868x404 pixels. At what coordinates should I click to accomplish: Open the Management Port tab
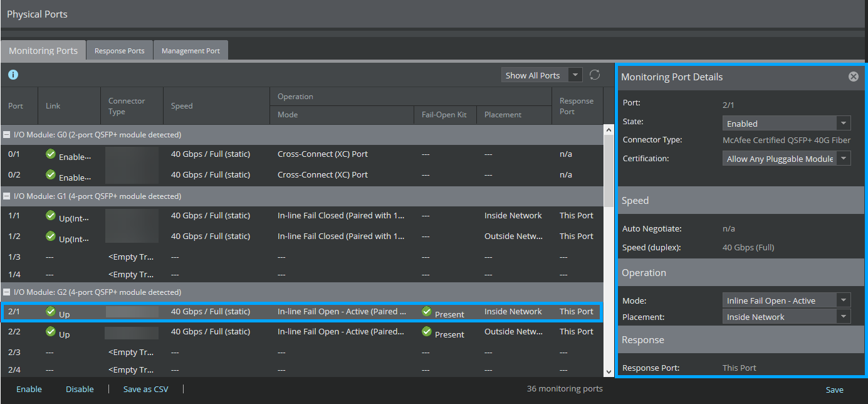[191, 51]
